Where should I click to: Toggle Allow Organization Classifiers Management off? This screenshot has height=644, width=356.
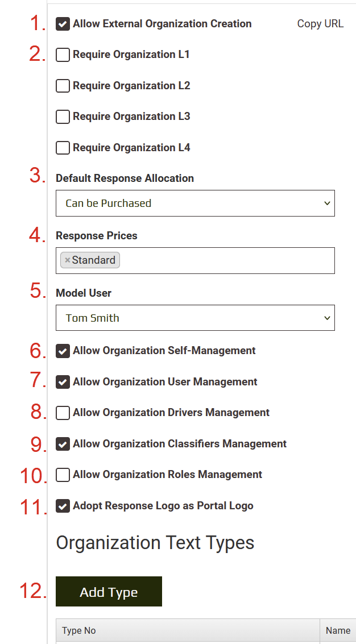(x=63, y=444)
